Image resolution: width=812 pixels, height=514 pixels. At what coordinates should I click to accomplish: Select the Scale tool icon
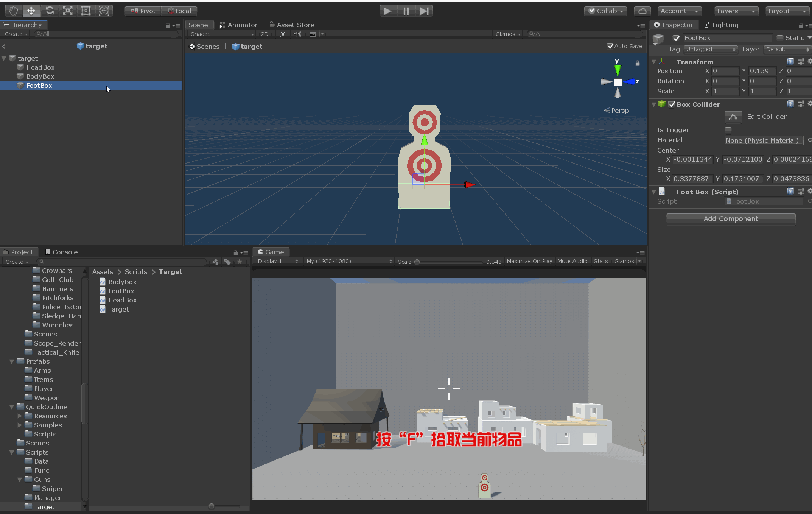(68, 11)
